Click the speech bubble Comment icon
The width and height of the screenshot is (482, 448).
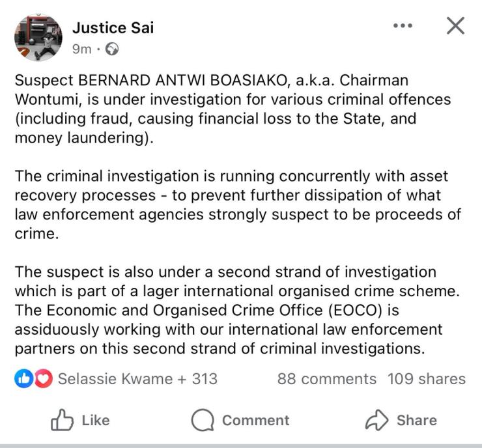pyautogui.click(x=203, y=420)
